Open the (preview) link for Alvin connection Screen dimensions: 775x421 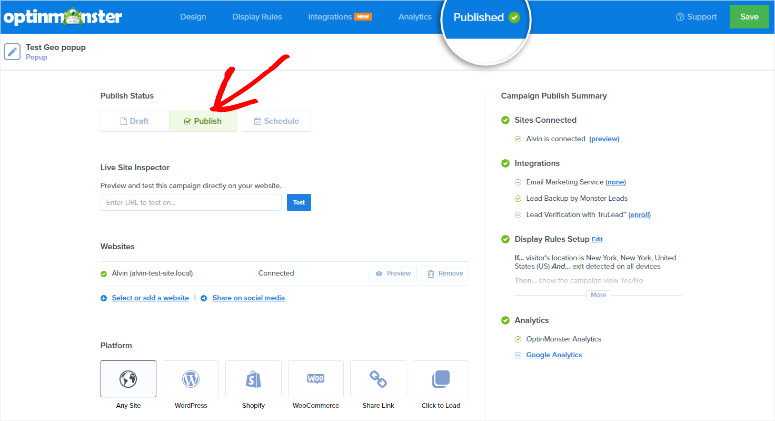(x=604, y=139)
